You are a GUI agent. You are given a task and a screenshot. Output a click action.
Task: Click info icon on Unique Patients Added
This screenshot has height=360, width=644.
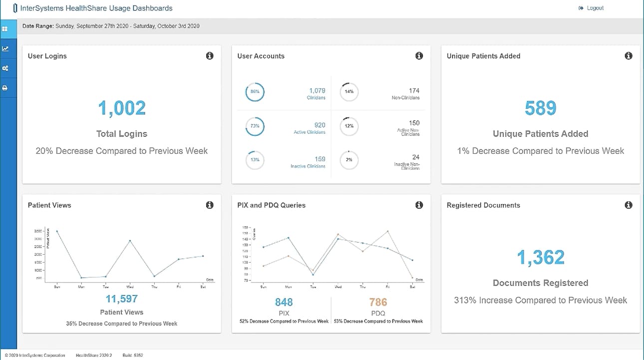(x=628, y=56)
